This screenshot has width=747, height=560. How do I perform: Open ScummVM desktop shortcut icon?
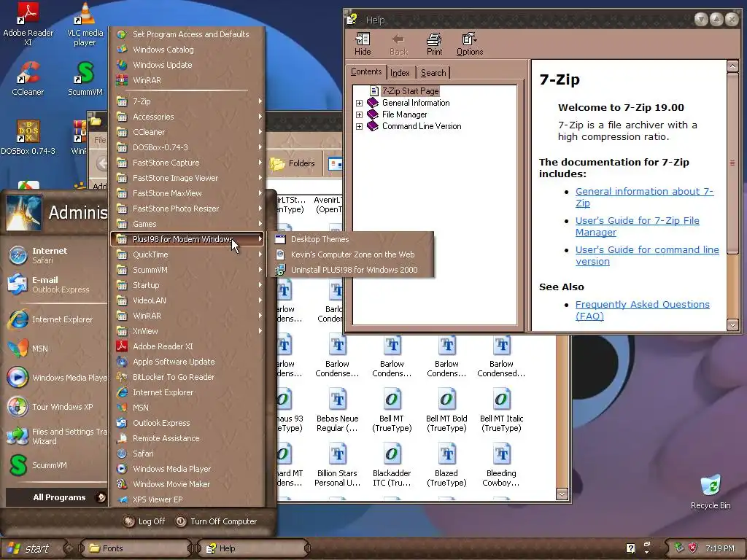click(85, 79)
